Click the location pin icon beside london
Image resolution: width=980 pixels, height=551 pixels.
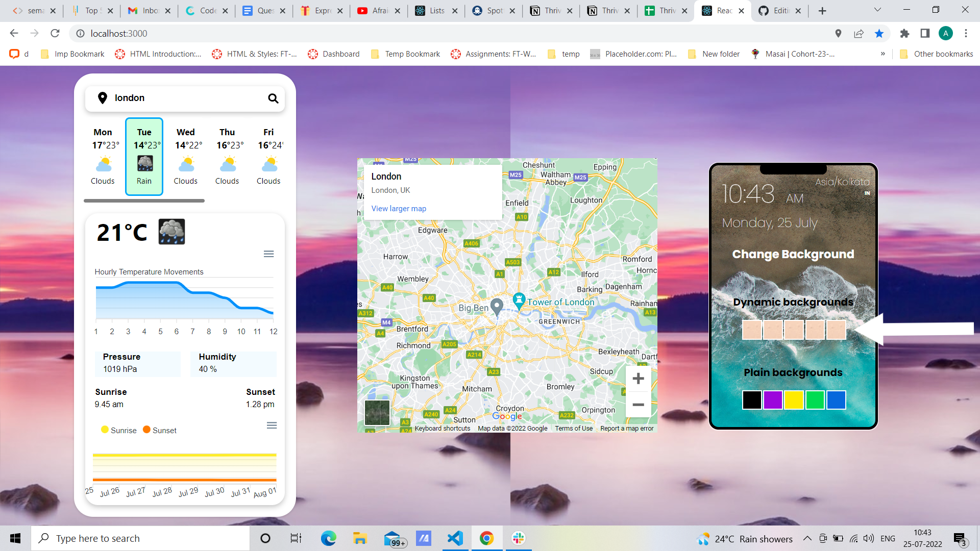pos(103,98)
